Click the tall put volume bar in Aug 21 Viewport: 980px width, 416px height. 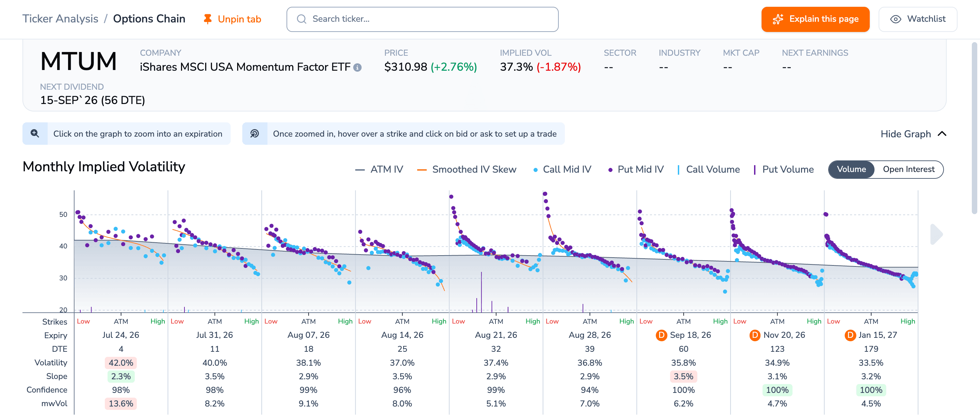[x=481, y=292]
